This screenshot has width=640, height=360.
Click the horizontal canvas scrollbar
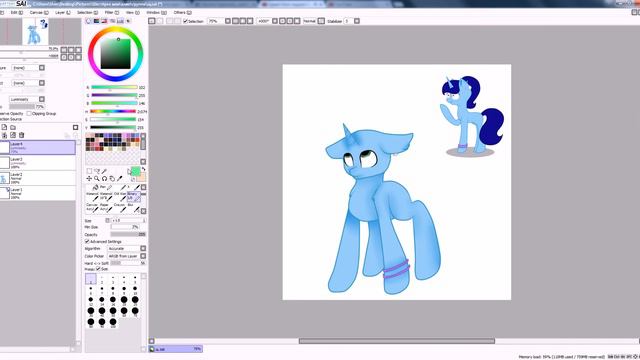tap(396, 341)
